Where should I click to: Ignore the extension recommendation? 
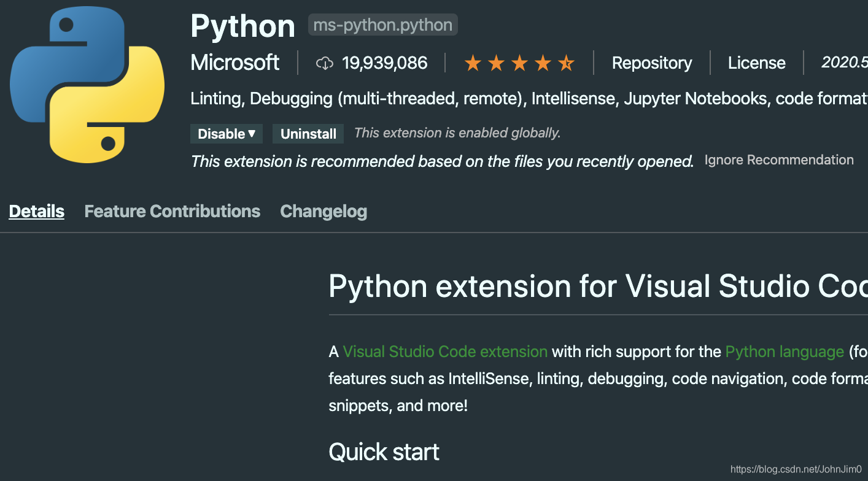(x=778, y=160)
